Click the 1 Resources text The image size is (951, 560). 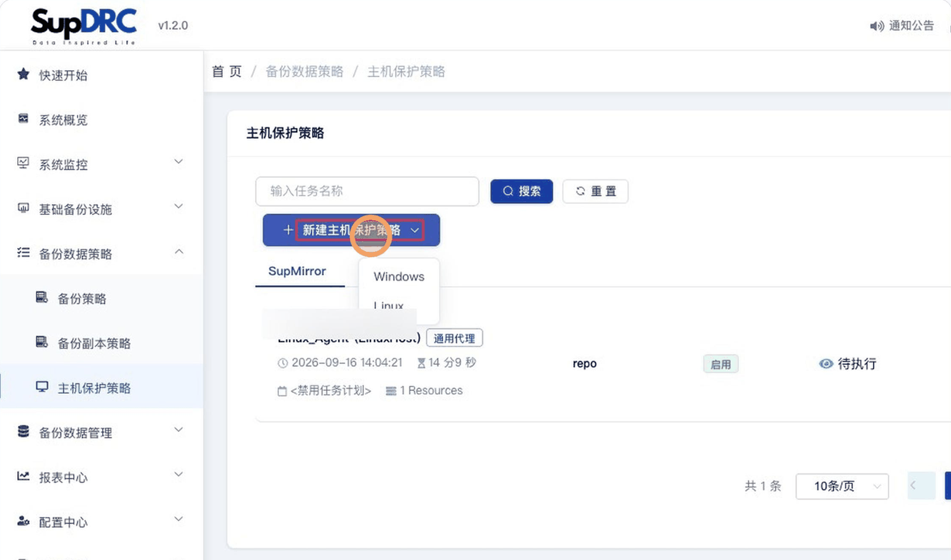click(x=431, y=391)
